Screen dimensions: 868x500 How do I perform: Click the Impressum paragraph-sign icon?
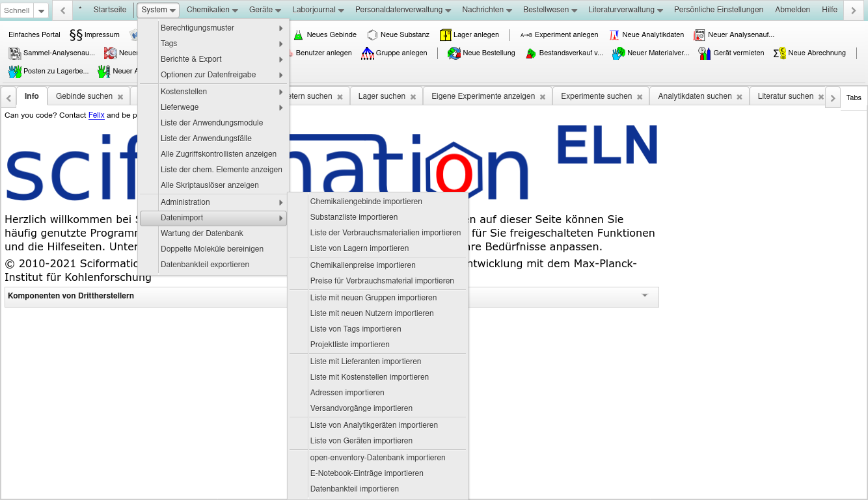tap(75, 34)
